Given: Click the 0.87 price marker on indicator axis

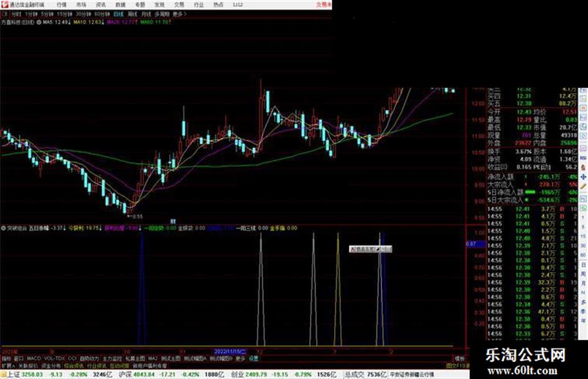Looking at the screenshot, I should coord(476,244).
